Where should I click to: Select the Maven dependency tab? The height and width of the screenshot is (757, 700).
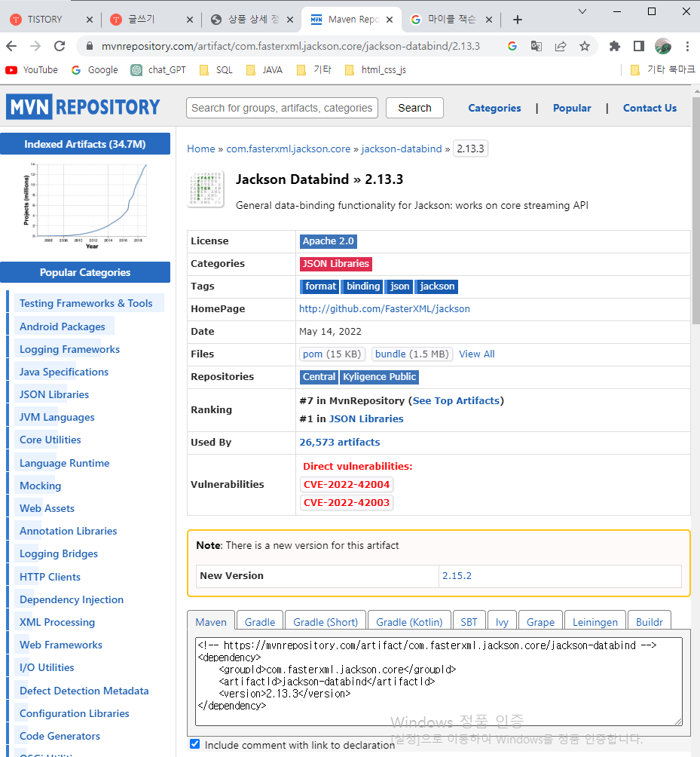pos(211,622)
